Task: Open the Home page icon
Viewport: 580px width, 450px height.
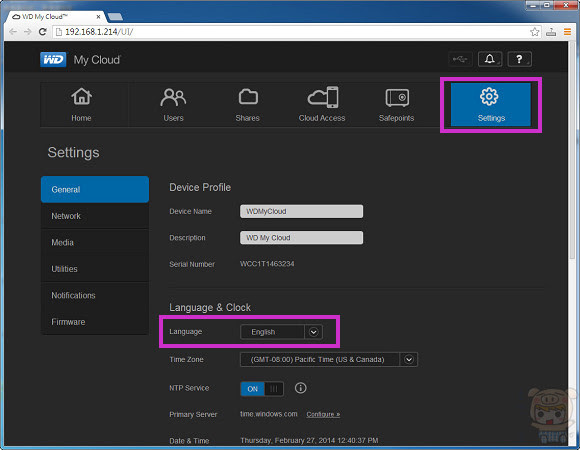Action: pos(81,105)
